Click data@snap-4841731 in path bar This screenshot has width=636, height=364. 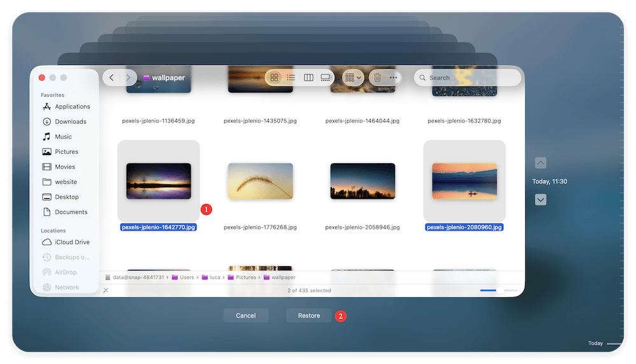coord(135,277)
